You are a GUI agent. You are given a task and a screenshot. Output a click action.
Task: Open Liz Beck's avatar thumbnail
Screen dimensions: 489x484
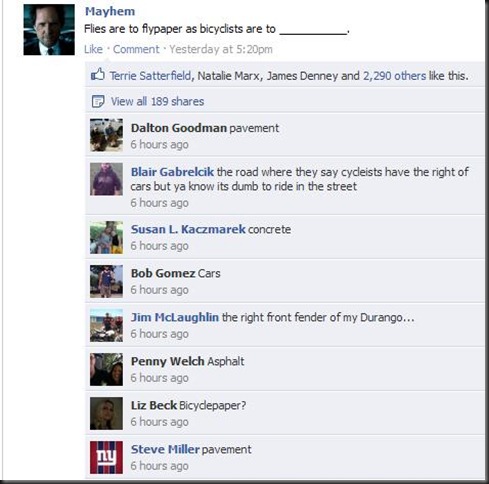tap(106, 413)
